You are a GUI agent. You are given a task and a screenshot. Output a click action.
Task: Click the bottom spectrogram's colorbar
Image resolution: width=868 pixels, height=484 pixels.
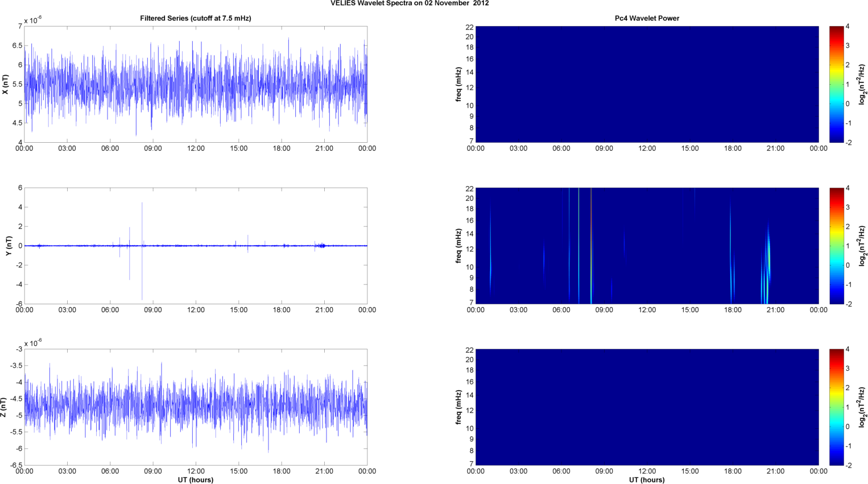(836, 407)
